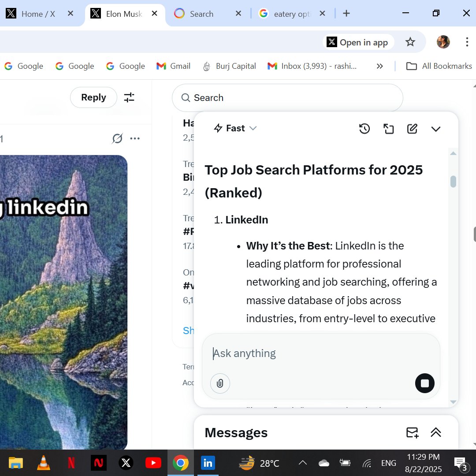Screen dimensions: 476x476
Task: Open the linkedin post image
Action: coord(63,302)
